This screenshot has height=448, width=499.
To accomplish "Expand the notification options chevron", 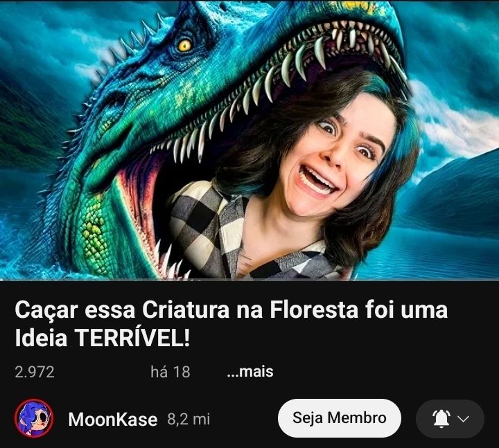I will coord(463,419).
